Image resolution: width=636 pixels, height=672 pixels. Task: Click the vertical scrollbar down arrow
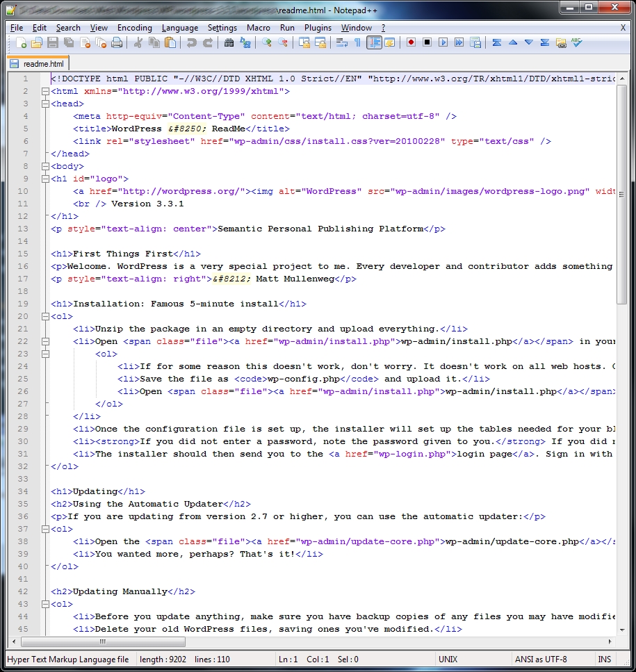pyautogui.click(x=622, y=630)
